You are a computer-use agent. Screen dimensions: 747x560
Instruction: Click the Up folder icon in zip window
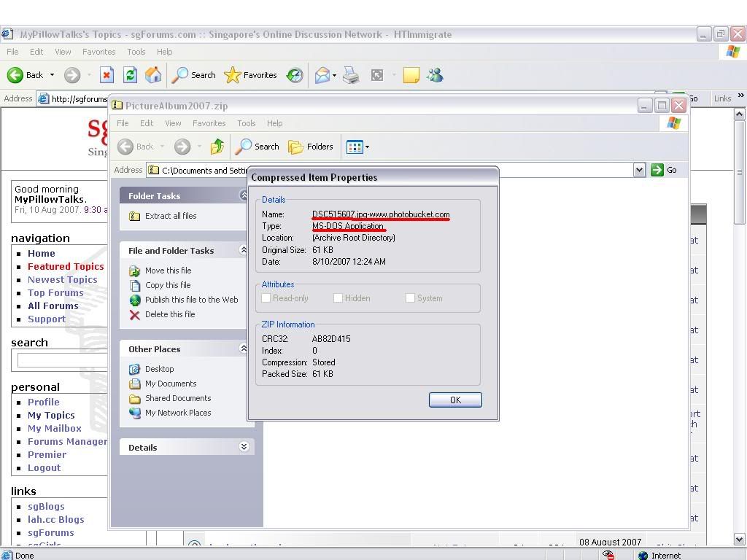[217, 147]
